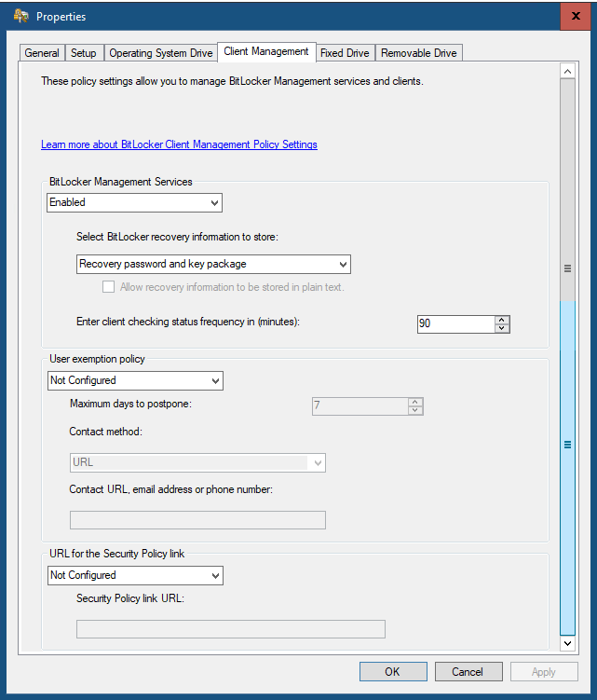The image size is (597, 700).
Task: Open BitLocker Client Management Policy Settings link
Action: 179,144
